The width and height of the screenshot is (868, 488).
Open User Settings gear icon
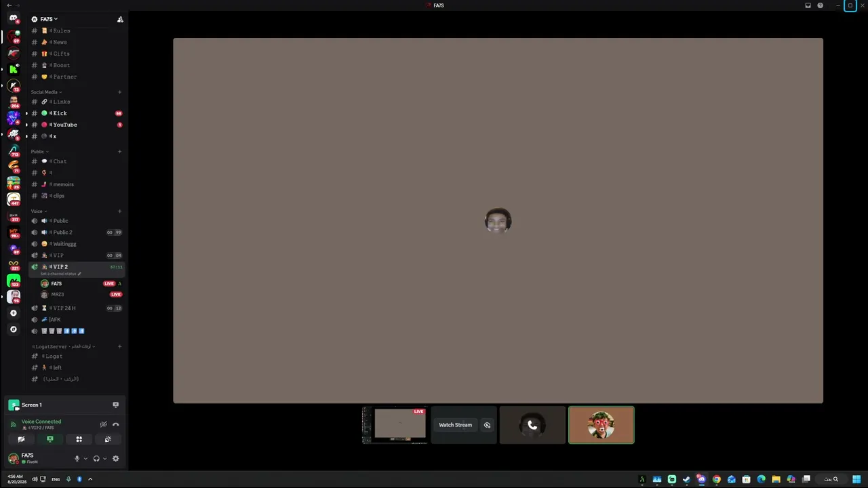[x=115, y=459]
